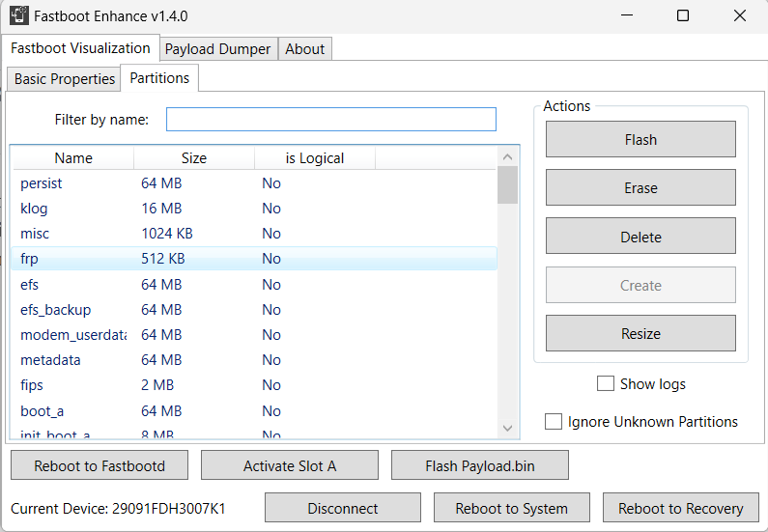Disconnect the current device
This screenshot has height=532, width=768.
(343, 508)
